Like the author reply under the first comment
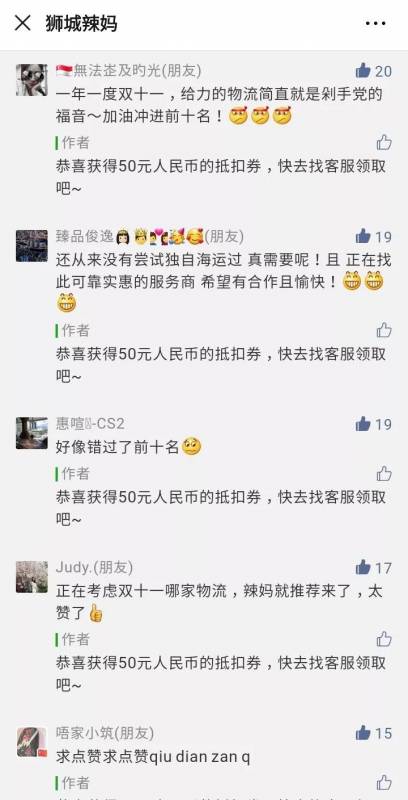Image resolution: width=408 pixels, height=800 pixels. pos(384,142)
